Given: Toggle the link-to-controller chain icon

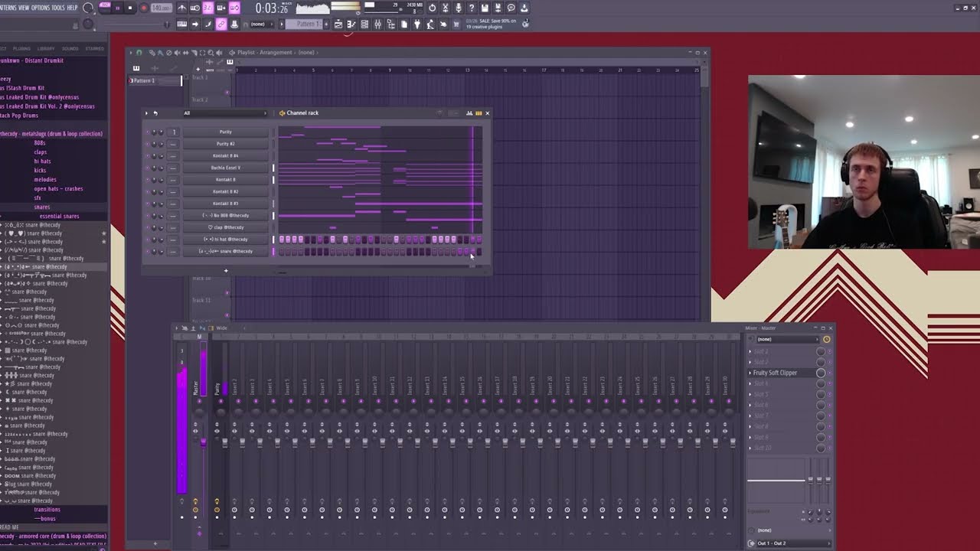Looking at the screenshot, I should (221, 24).
